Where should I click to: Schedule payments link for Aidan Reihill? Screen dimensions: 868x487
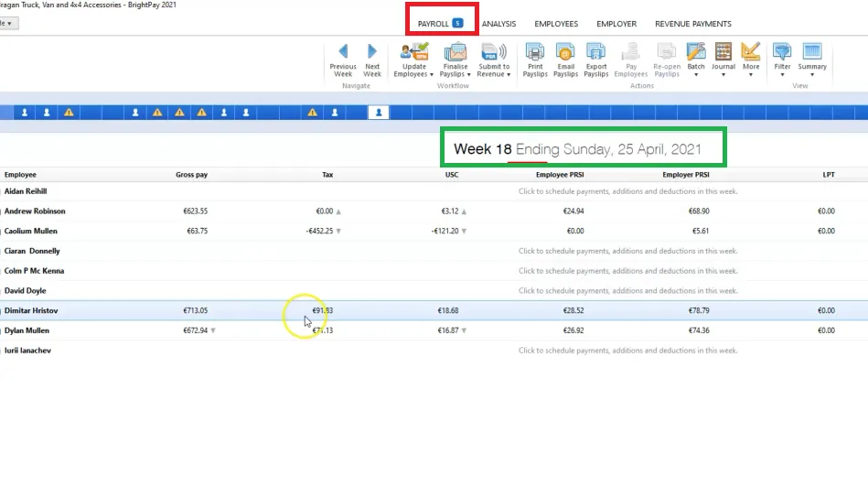627,191
